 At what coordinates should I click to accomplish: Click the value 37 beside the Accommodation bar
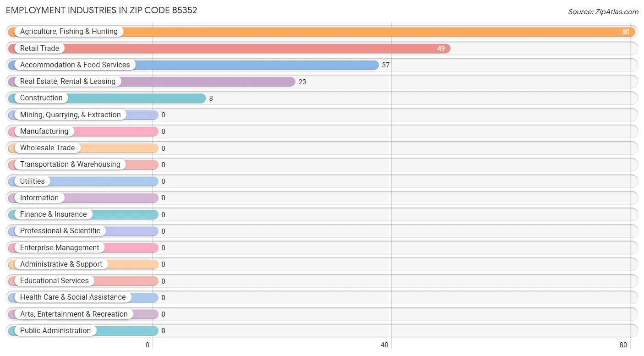point(386,65)
